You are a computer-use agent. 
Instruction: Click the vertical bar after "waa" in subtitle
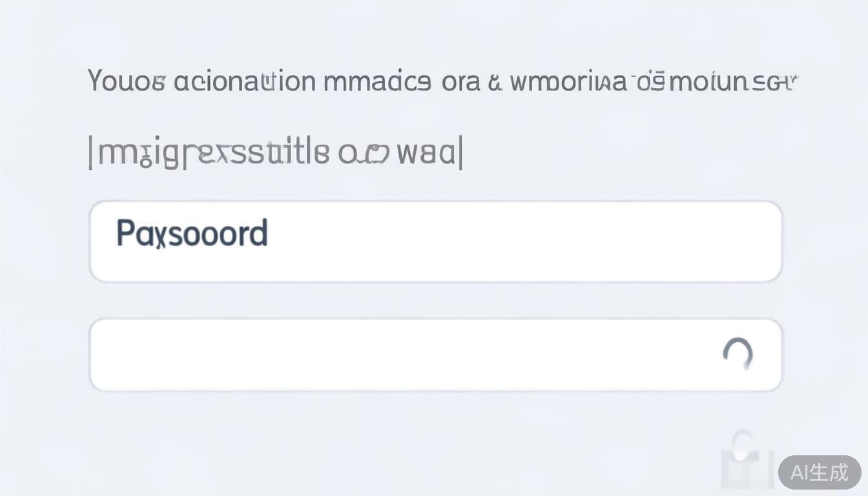460,154
